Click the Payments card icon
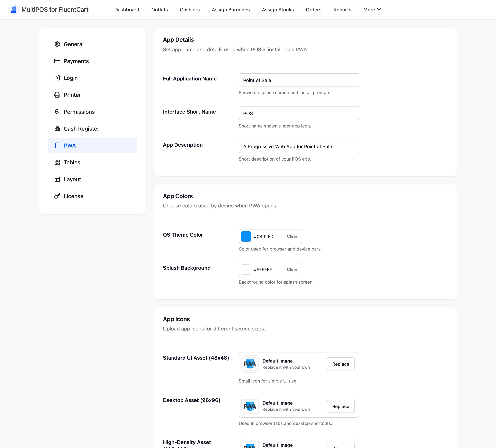Viewport: 496px width, 448px height. click(x=57, y=61)
